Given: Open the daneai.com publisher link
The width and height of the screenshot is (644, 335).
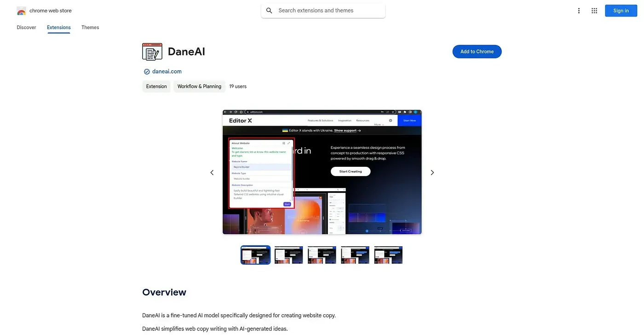Looking at the screenshot, I should pos(167,72).
